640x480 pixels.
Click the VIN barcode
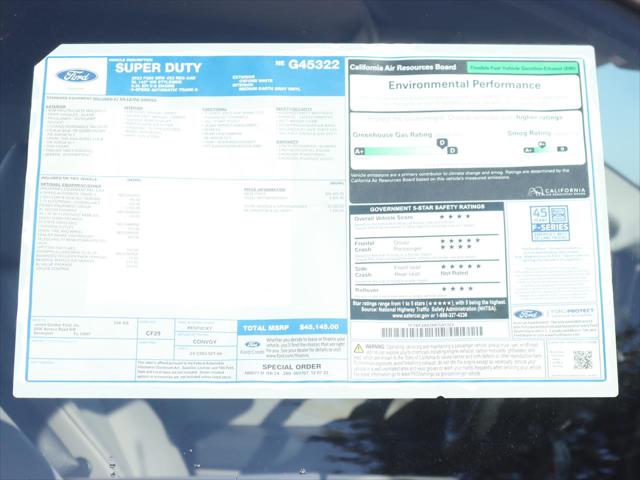(432, 332)
